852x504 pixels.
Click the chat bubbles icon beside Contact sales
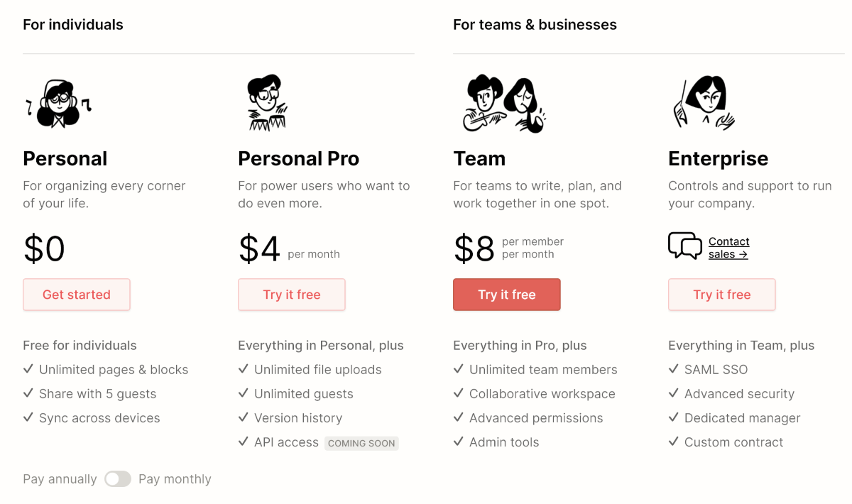pos(685,246)
